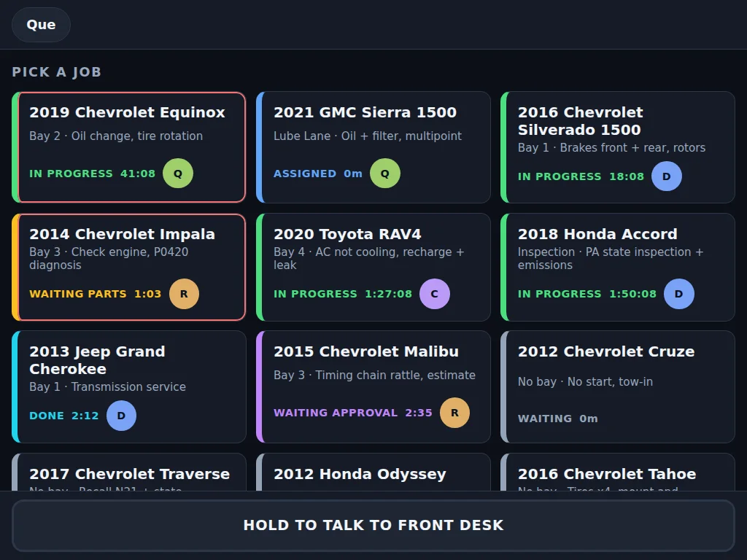The width and height of the screenshot is (747, 560).
Task: Select the 2012 Chevrolet Cruze job
Action: click(x=618, y=386)
